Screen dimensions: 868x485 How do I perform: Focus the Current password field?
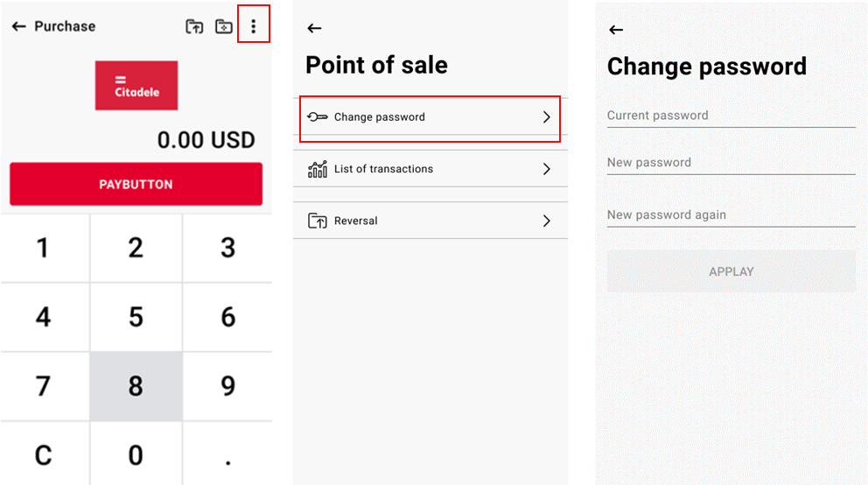tap(731, 116)
